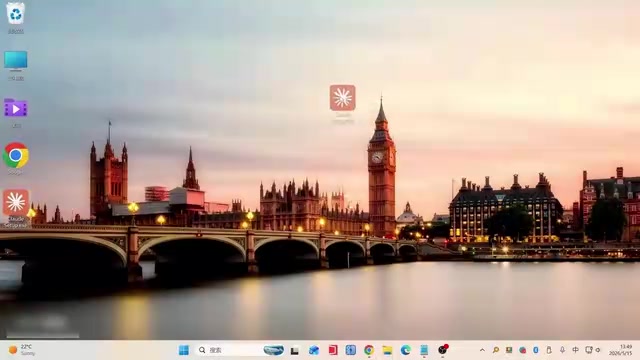Open the red document taskbar app
The width and height of the screenshot is (640, 360).
pyautogui.click(x=333, y=350)
